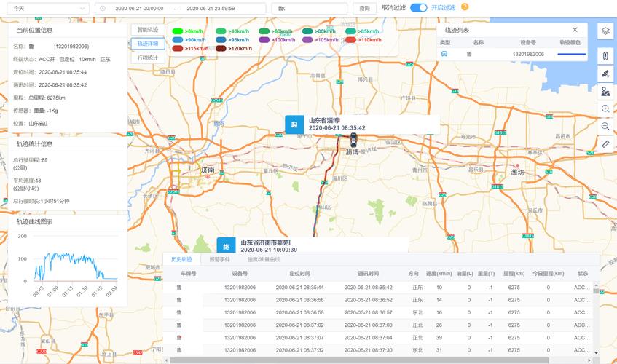This screenshot has height=364, width=617.
Task: Click the >40km/h color swatch
Action: click(x=221, y=31)
